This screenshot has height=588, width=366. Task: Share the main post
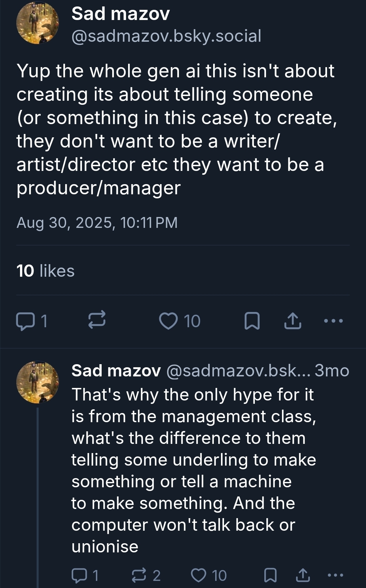tap(292, 321)
